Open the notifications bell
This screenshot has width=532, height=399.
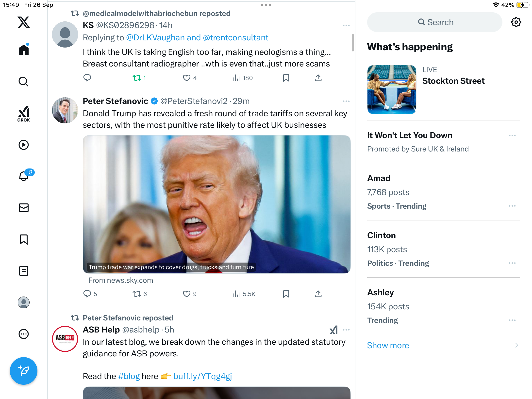click(x=24, y=176)
